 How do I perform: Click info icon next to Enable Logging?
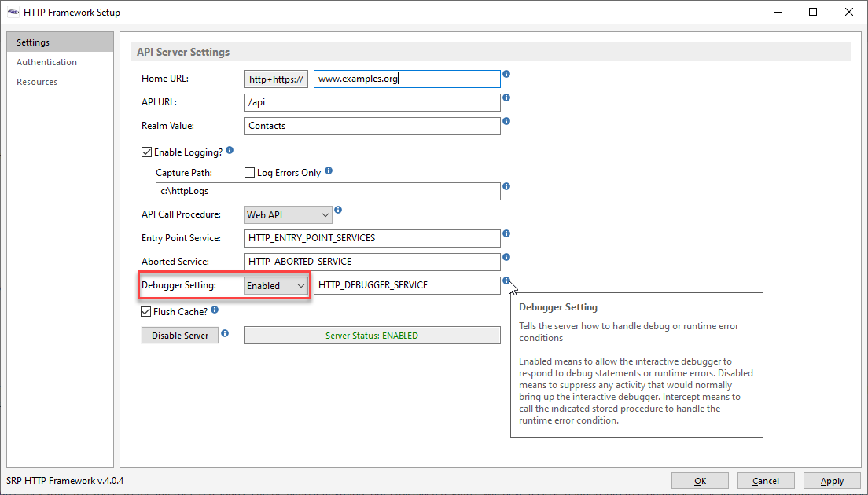click(x=230, y=150)
